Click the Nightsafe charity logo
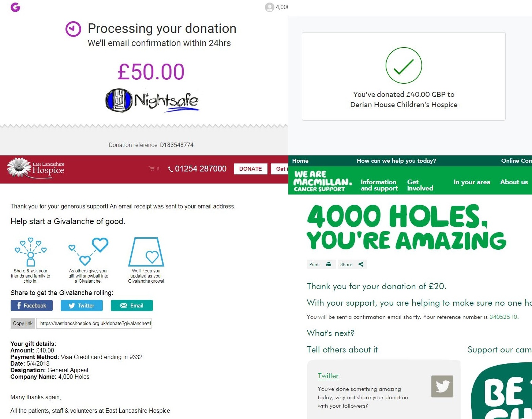Screen dimensions: 532x419 [152, 100]
